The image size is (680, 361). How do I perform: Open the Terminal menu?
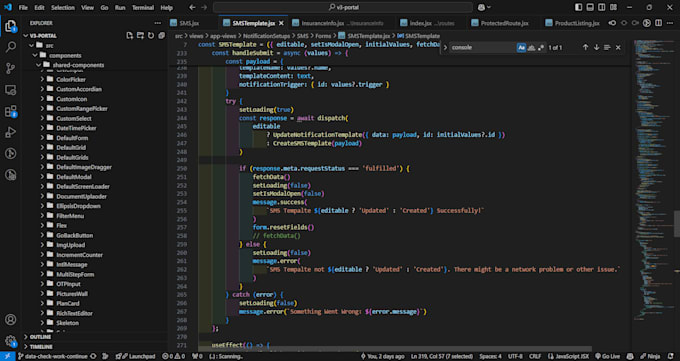click(143, 7)
